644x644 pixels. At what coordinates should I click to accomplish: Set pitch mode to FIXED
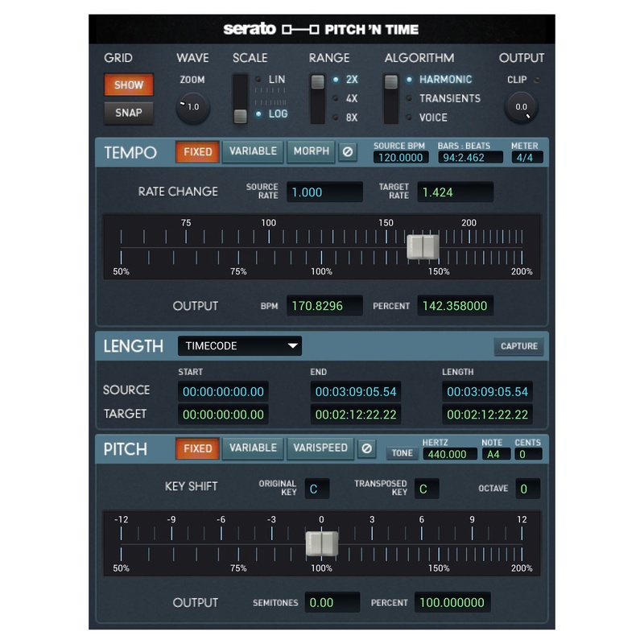click(x=198, y=448)
